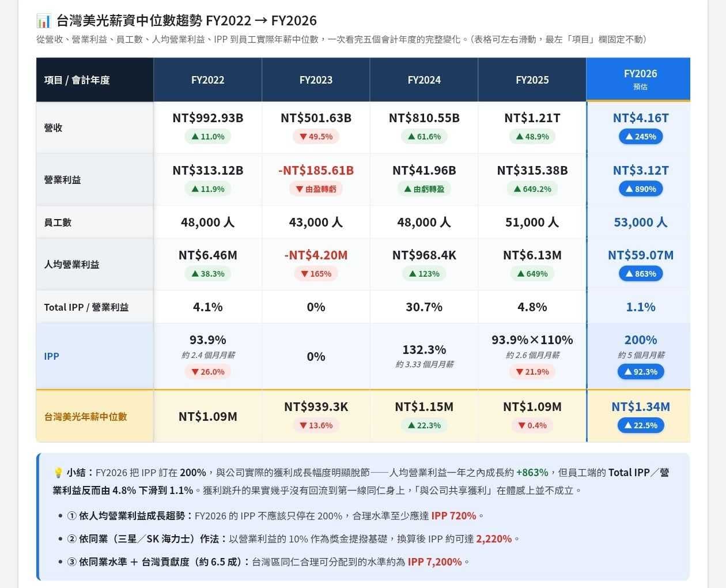Click the ▼49.5% revenue decline badge

(x=316, y=137)
